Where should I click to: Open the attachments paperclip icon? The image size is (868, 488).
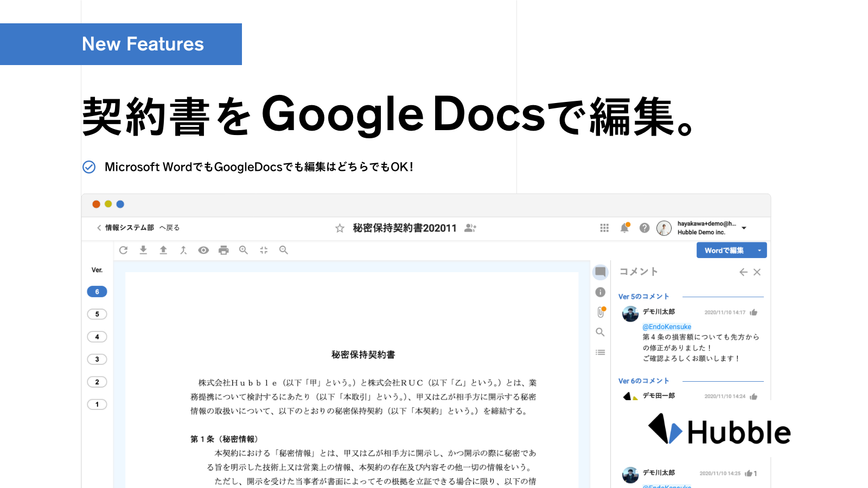[x=601, y=312]
